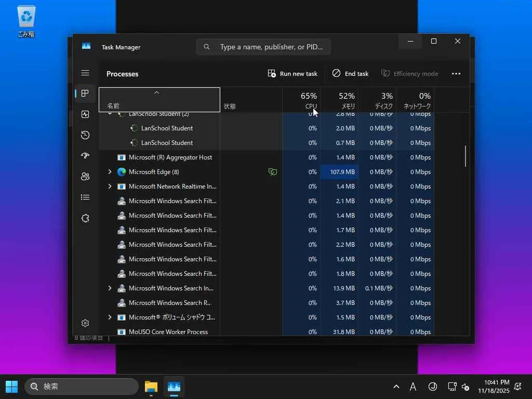Open the notification bell in the taskbar
Screen dimensions: 532x399
click(518, 387)
